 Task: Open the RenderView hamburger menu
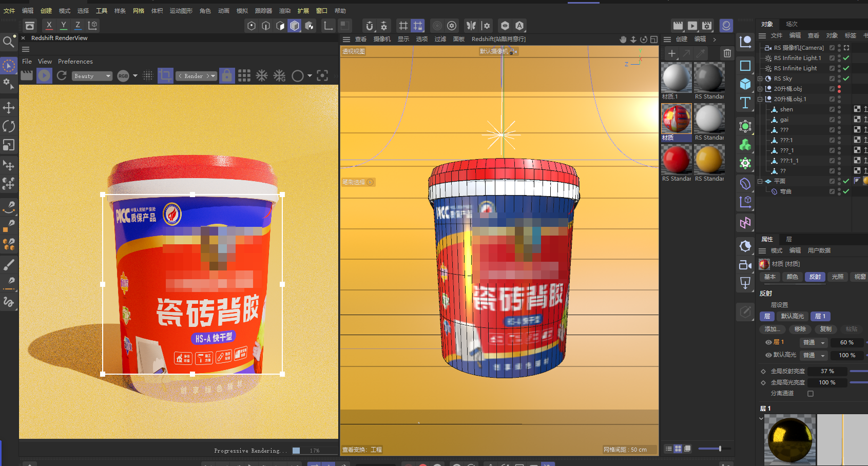coord(26,49)
